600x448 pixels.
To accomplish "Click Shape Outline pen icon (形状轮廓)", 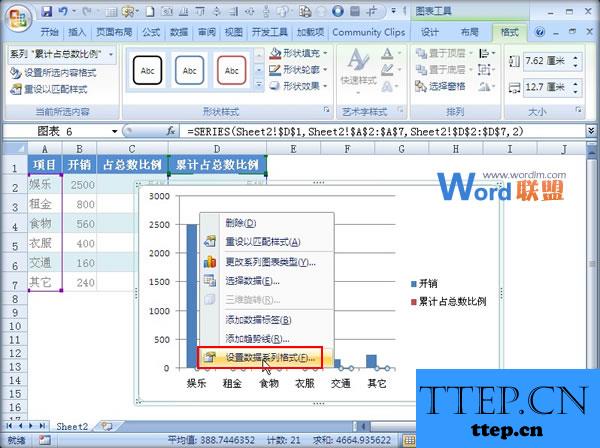I will (275, 70).
